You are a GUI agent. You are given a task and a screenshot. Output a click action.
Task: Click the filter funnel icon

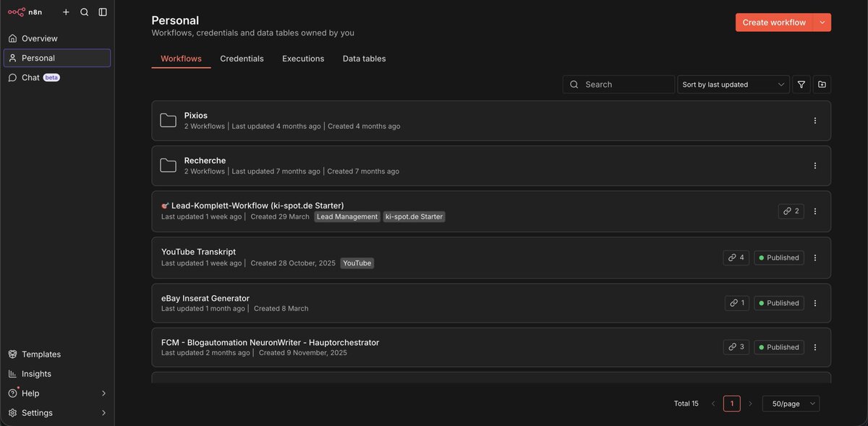[801, 85]
